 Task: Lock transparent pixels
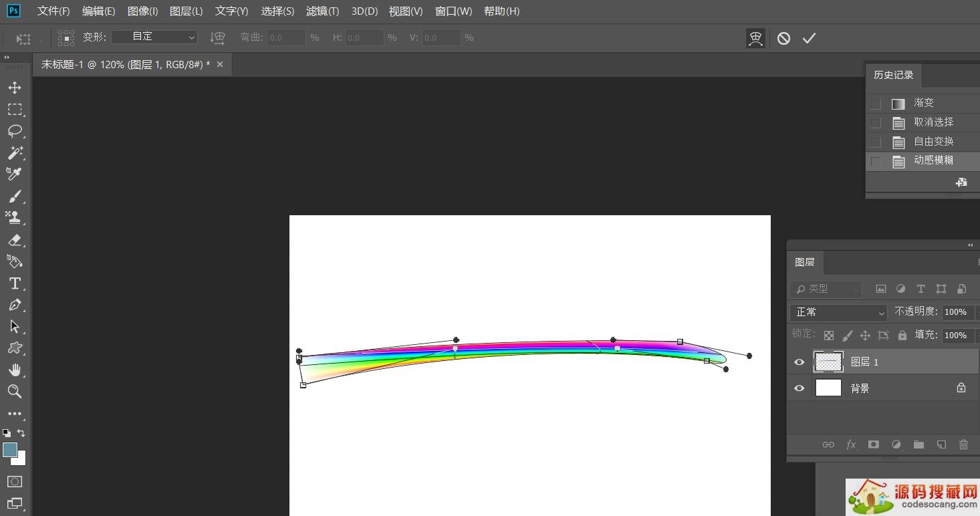(x=829, y=336)
